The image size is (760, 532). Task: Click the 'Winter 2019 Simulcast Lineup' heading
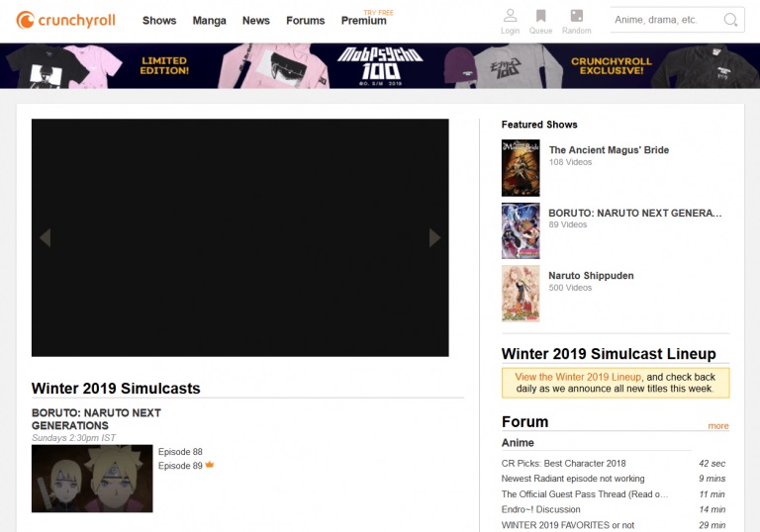click(x=609, y=354)
